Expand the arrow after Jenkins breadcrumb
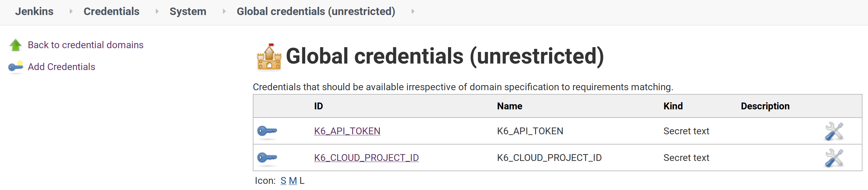The height and width of the screenshot is (190, 868). (71, 11)
